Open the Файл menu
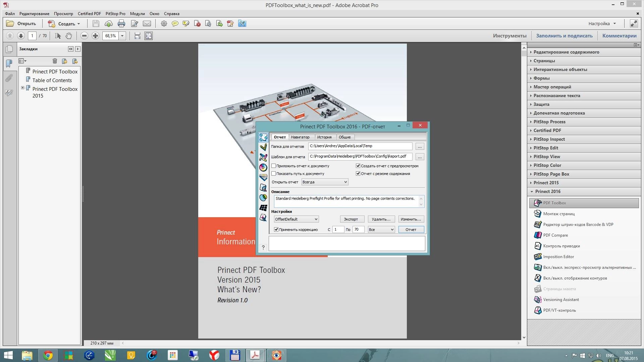644x362 pixels. [10, 14]
